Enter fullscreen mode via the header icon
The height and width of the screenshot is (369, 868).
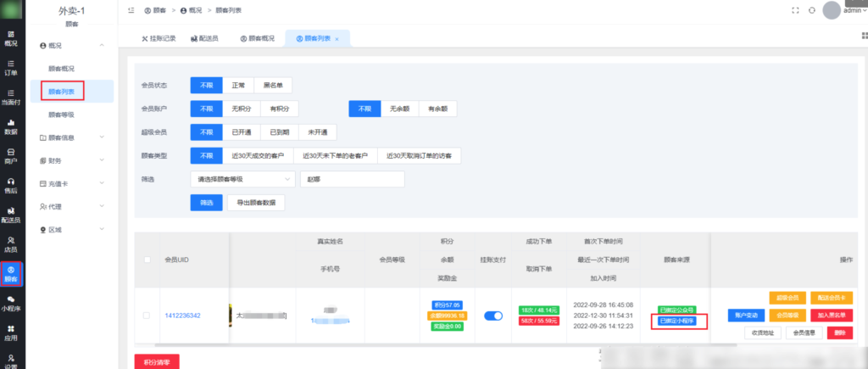795,10
